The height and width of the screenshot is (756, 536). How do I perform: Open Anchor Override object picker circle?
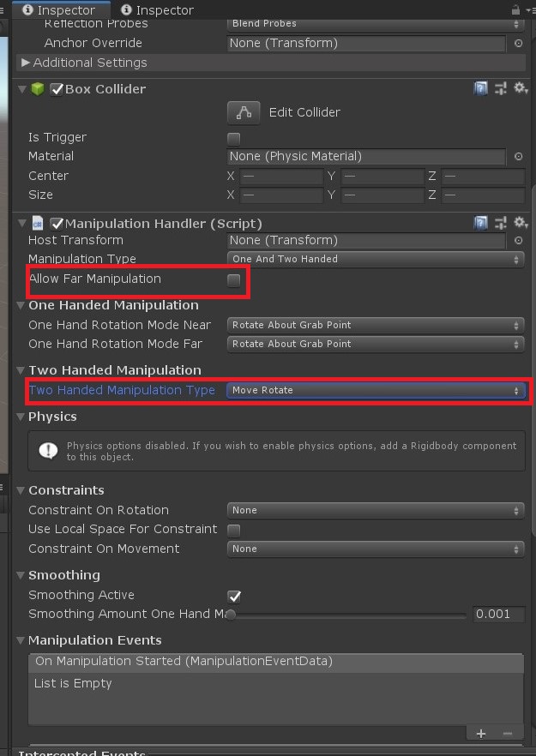(x=519, y=44)
